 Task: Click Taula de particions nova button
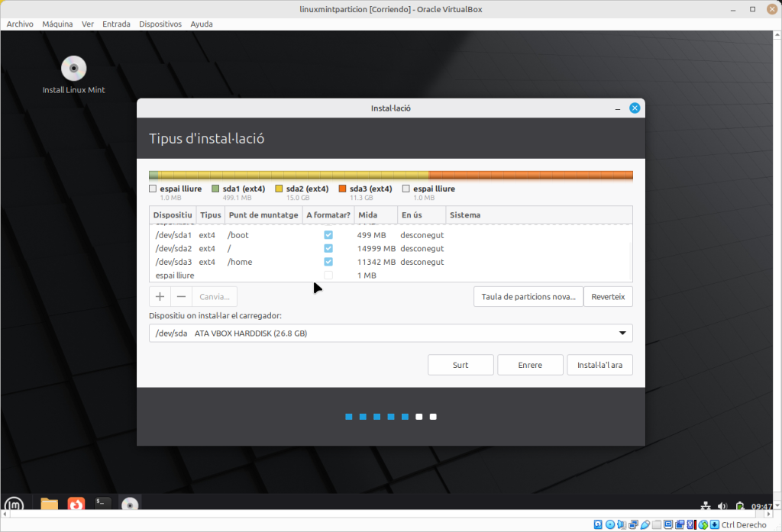click(528, 297)
